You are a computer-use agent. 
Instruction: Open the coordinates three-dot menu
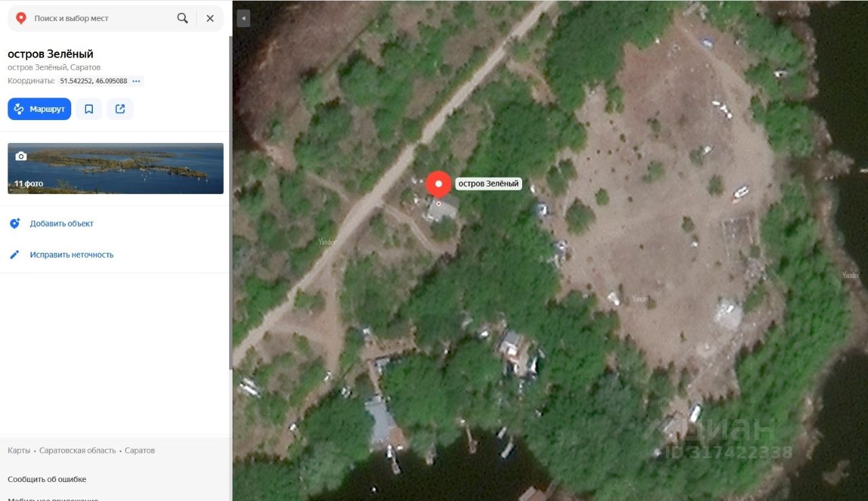136,81
